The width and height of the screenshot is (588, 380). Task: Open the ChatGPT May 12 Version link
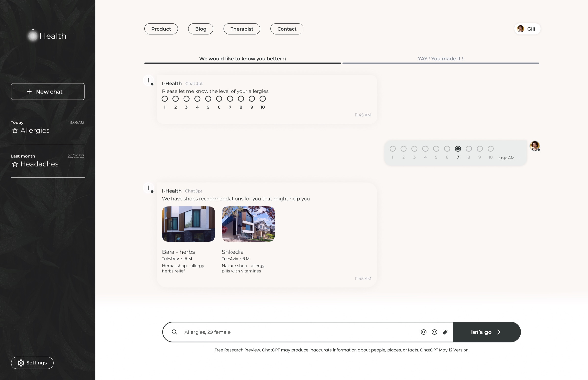(x=444, y=350)
